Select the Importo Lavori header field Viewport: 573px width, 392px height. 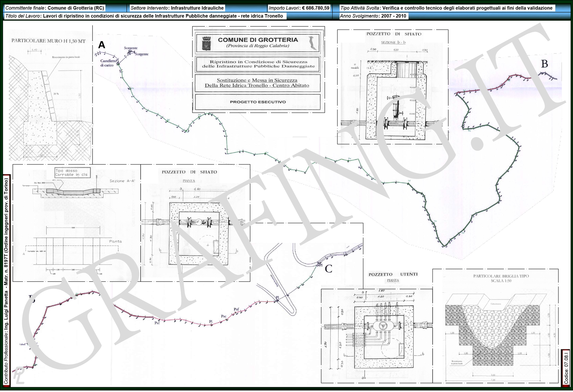click(x=299, y=8)
